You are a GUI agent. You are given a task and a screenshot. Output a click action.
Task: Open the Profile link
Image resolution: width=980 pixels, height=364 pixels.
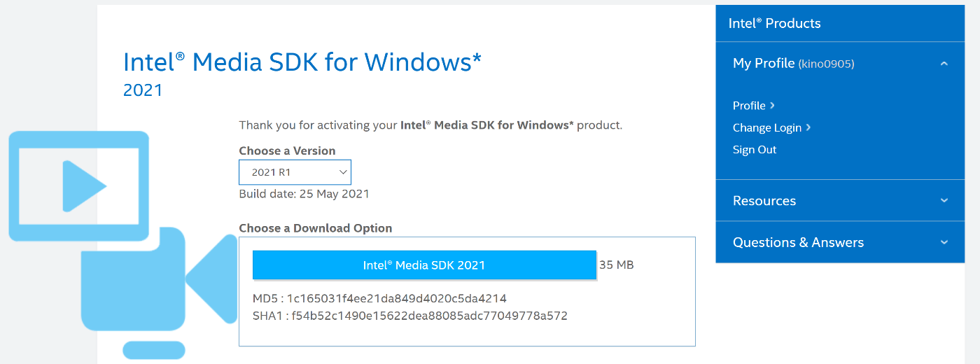pyautogui.click(x=749, y=106)
